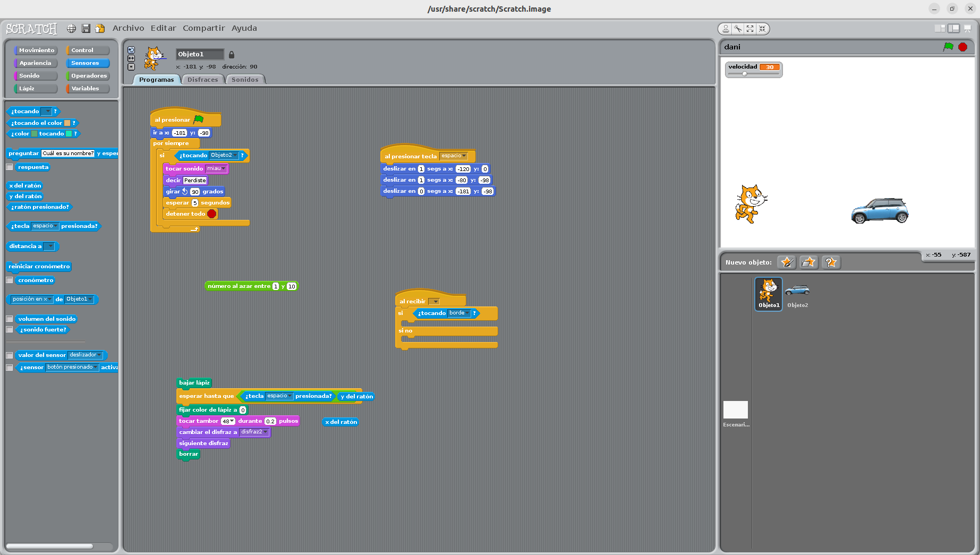The height and width of the screenshot is (555, 980).
Task: Click the language globe icon
Action: point(71,28)
